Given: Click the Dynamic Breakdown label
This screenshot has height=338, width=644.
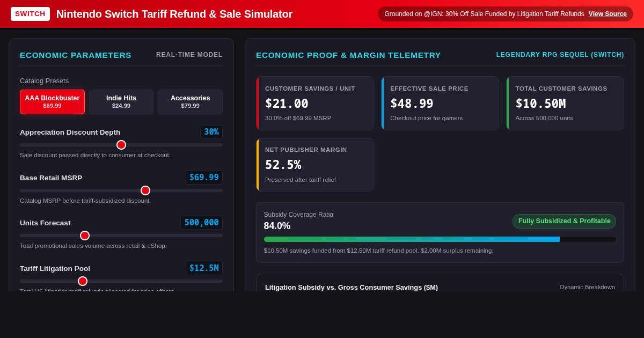Looking at the screenshot, I should tap(588, 287).
